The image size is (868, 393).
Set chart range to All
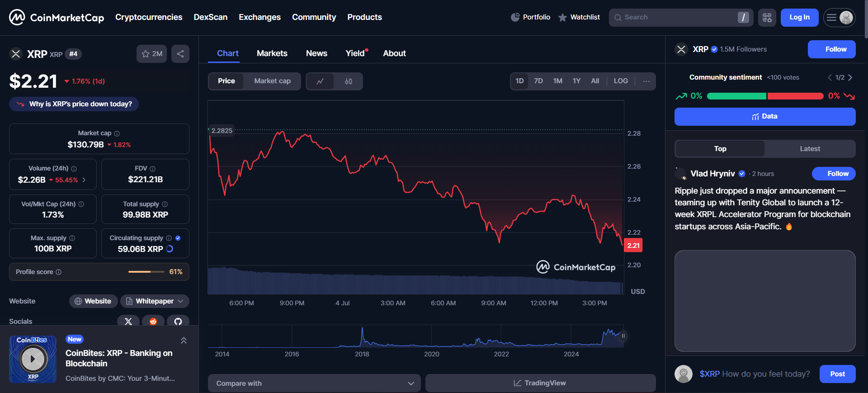[x=595, y=81]
